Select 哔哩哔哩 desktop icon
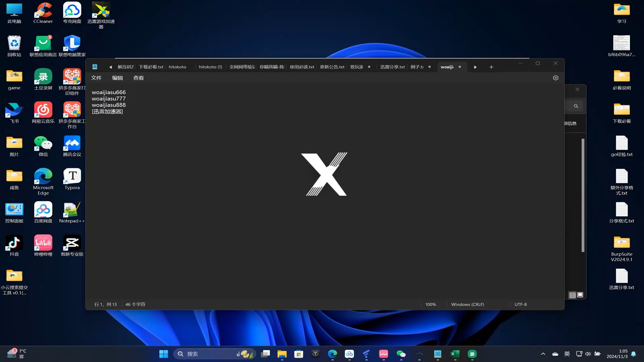 43,246
